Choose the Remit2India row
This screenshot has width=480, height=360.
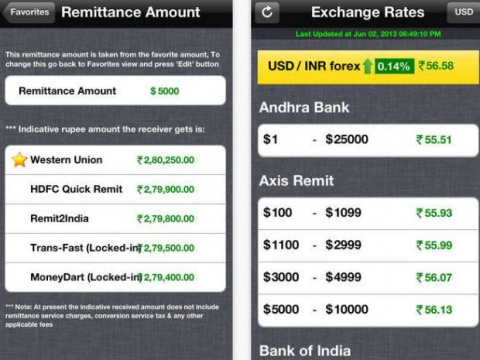pyautogui.click(x=115, y=219)
